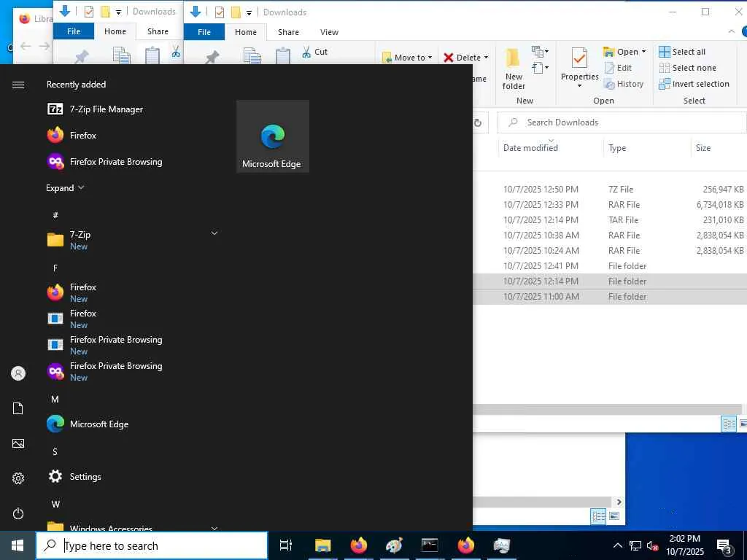The image size is (747, 560).
Task: Open the notification center icon
Action: click(724, 546)
